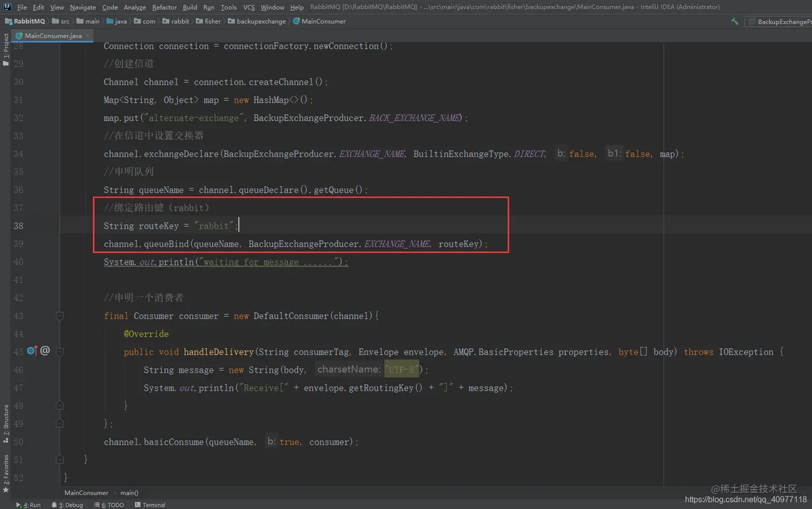Click the backupexchange package breadcrumb
Image resolution: width=812 pixels, height=509 pixels.
click(257, 21)
